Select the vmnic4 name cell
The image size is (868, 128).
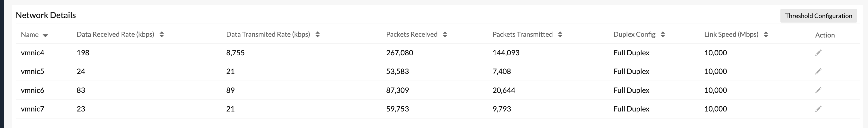tap(33, 53)
